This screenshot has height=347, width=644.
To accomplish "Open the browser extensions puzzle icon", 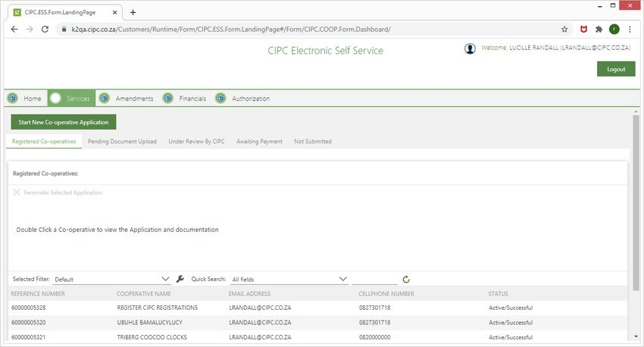I will tap(599, 29).
